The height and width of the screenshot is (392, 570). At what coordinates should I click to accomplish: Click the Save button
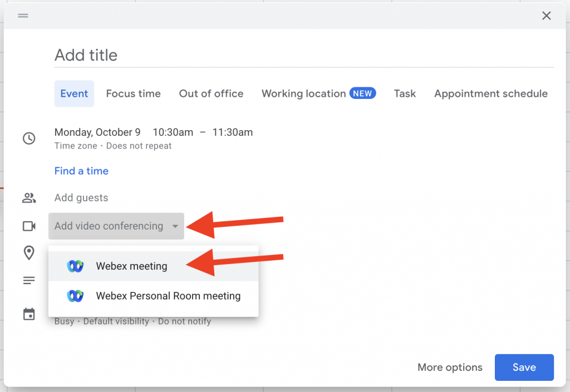[x=524, y=368]
